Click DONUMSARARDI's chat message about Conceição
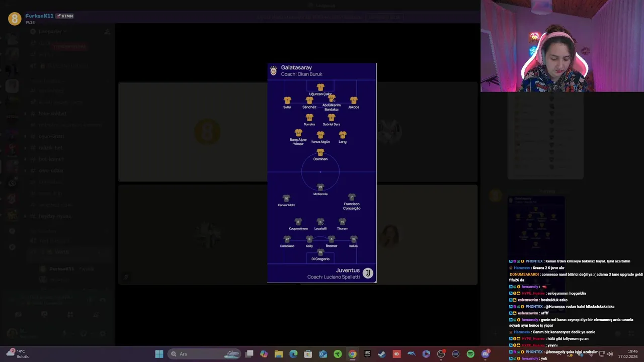Screen dimensions: 644x362 click(576, 277)
